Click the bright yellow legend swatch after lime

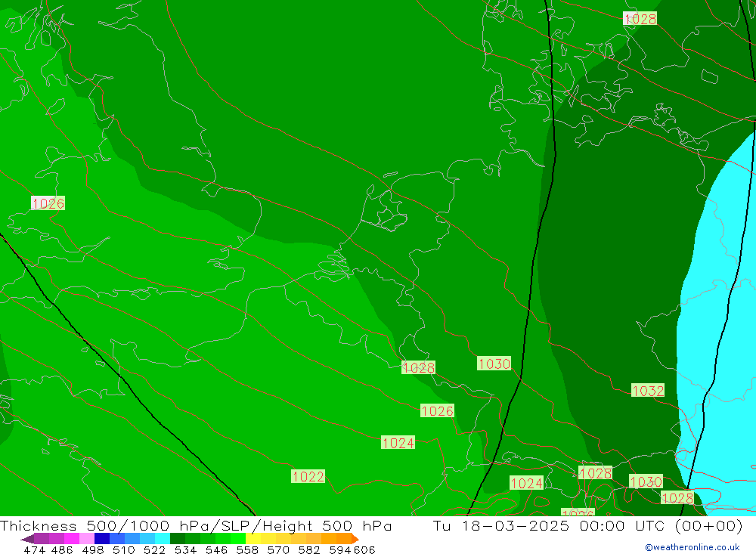pos(253,539)
